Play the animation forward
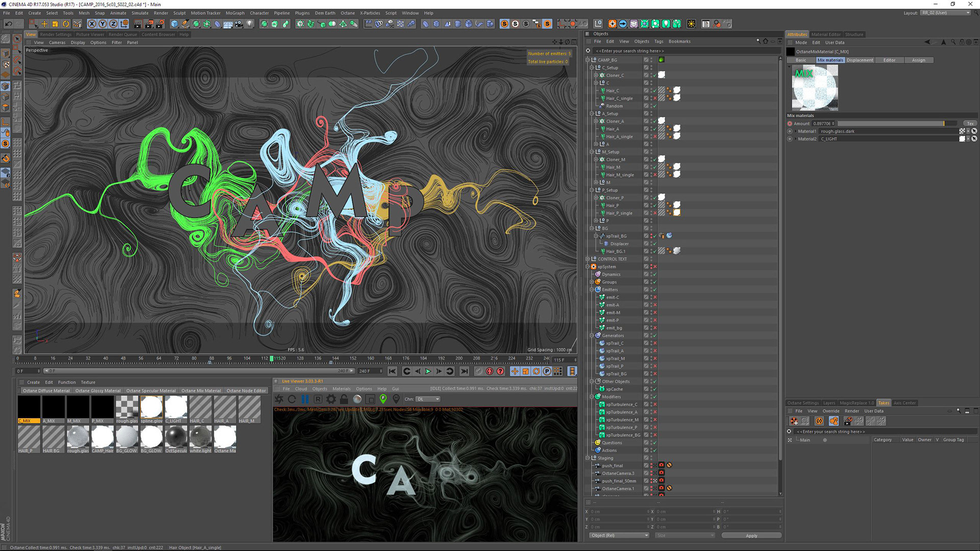 coord(428,371)
